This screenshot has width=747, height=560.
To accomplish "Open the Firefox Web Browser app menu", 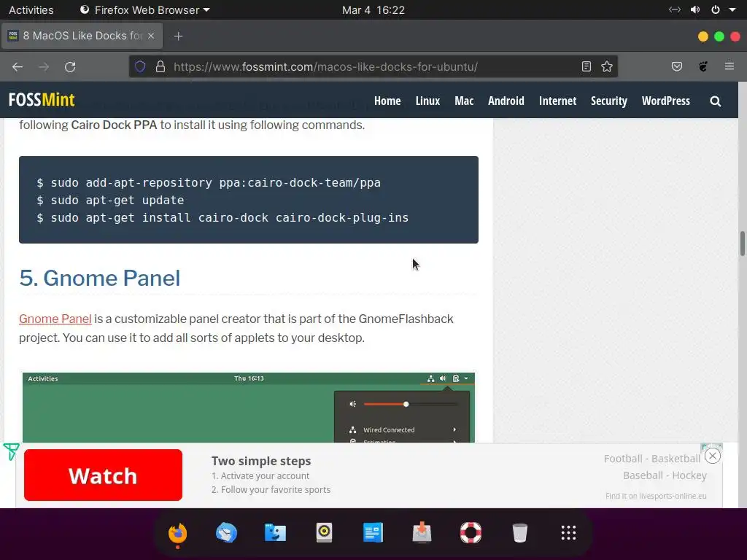I will 145,10.
